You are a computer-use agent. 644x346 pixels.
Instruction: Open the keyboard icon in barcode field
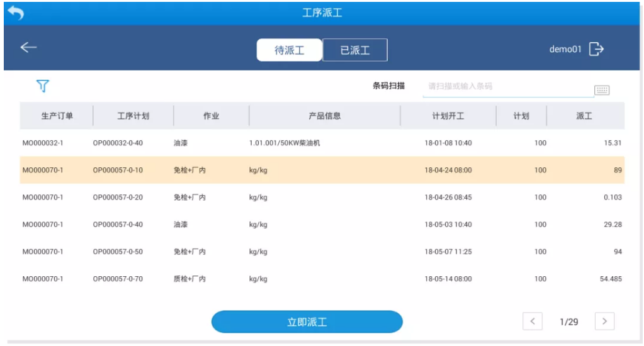pyautogui.click(x=602, y=90)
